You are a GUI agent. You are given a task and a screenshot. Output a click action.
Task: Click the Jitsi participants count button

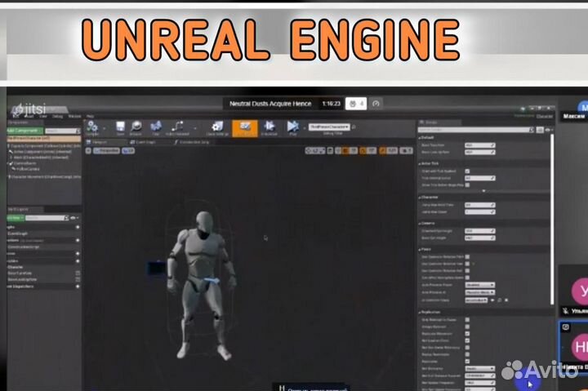[x=356, y=104]
